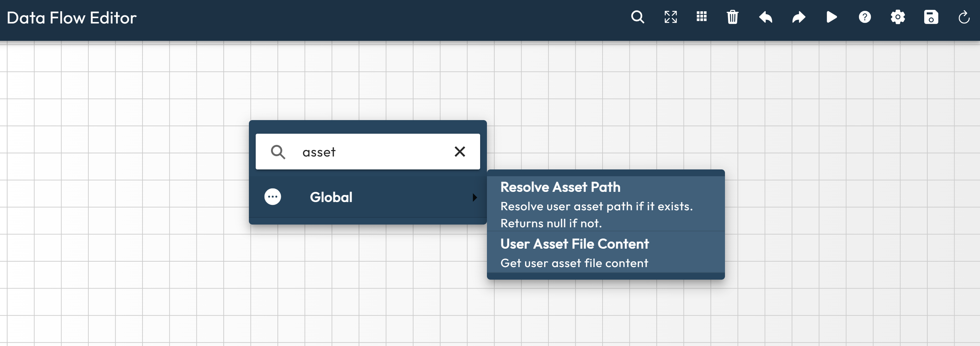Undo the last action with the back arrow

[765, 17]
